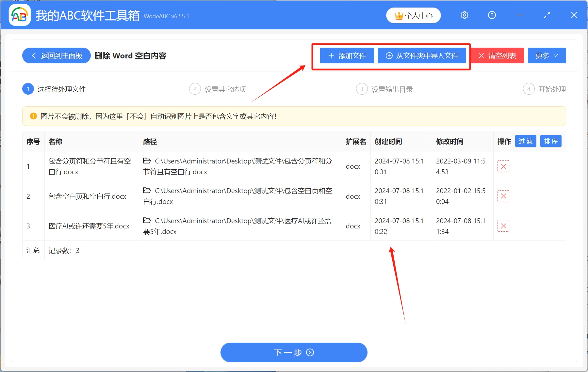This screenshot has width=588, height=372.
Task: Expand the 更多 dropdown menu
Action: coord(547,56)
